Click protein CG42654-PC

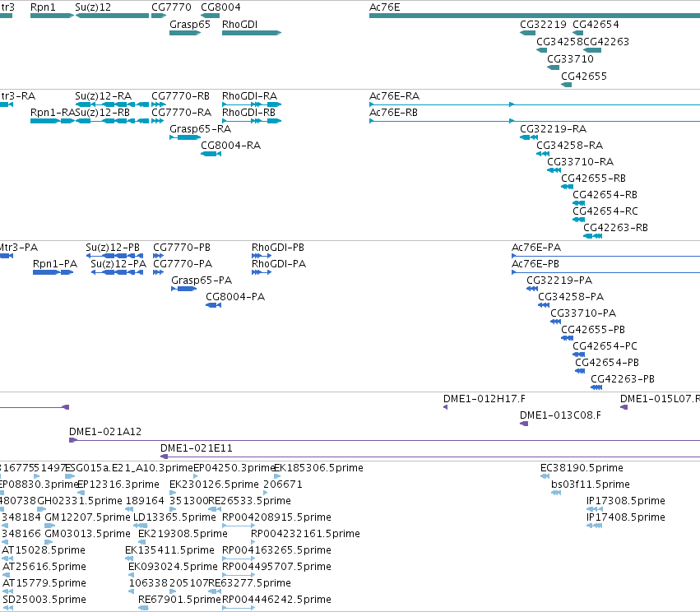pos(605,346)
